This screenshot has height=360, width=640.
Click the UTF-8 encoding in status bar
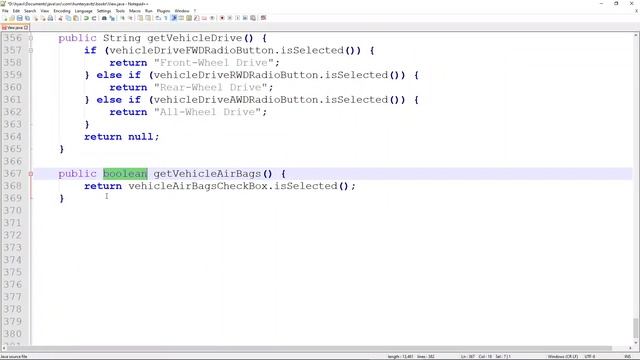[590, 357]
